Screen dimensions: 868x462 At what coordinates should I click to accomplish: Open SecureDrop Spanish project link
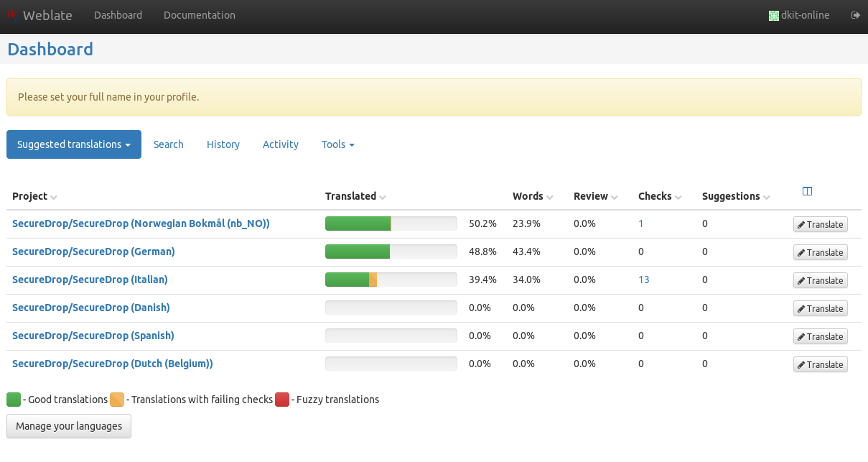click(93, 336)
